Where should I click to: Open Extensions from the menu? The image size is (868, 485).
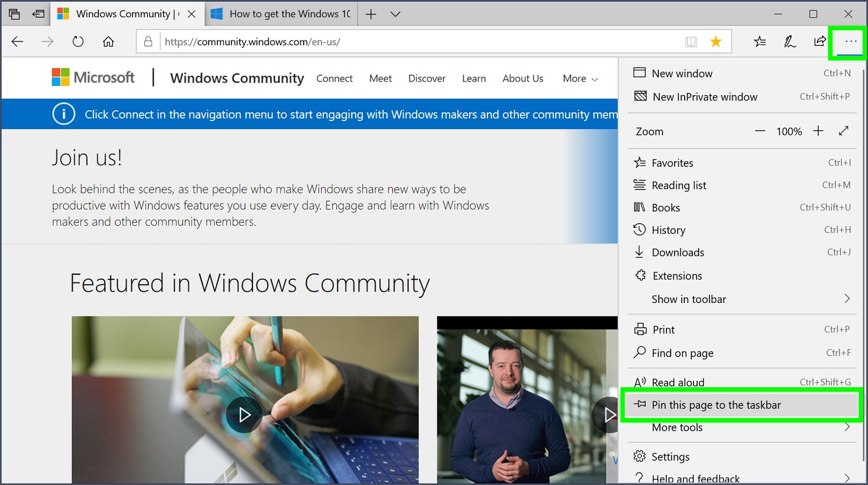click(742, 275)
